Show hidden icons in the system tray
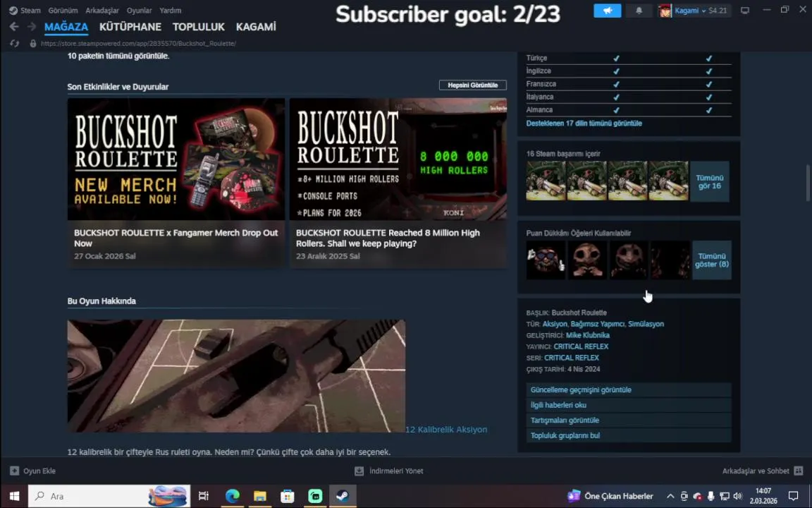 click(x=670, y=496)
